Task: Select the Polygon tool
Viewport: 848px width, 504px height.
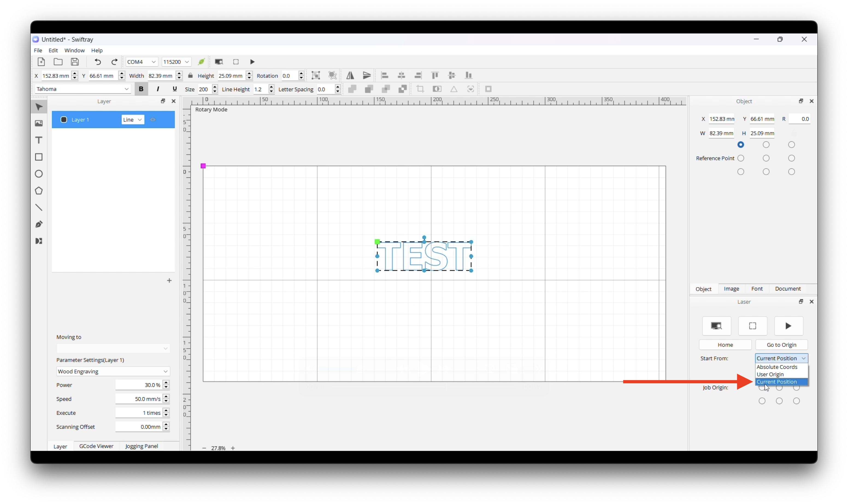Action: (x=39, y=191)
